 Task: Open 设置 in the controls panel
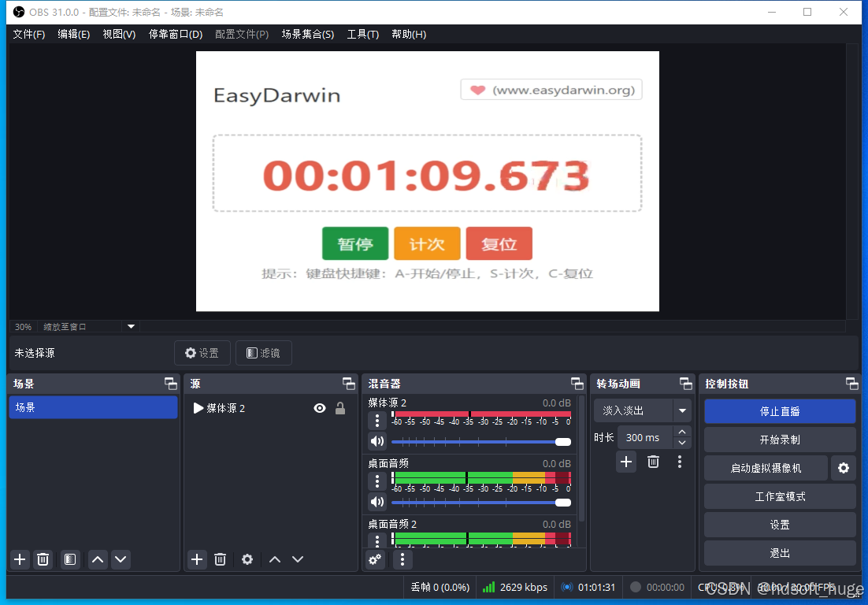pos(780,525)
